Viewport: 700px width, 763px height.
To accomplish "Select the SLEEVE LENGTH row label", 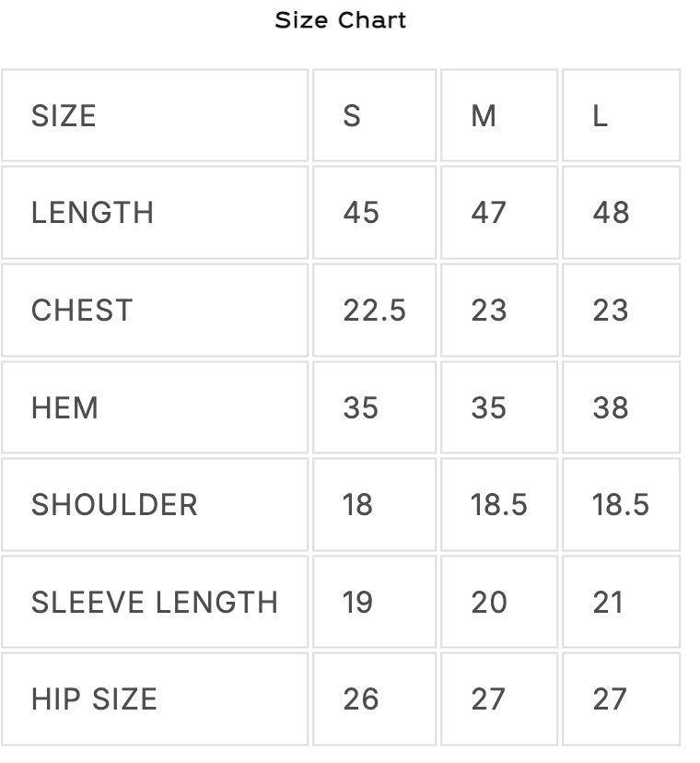I will [155, 603].
